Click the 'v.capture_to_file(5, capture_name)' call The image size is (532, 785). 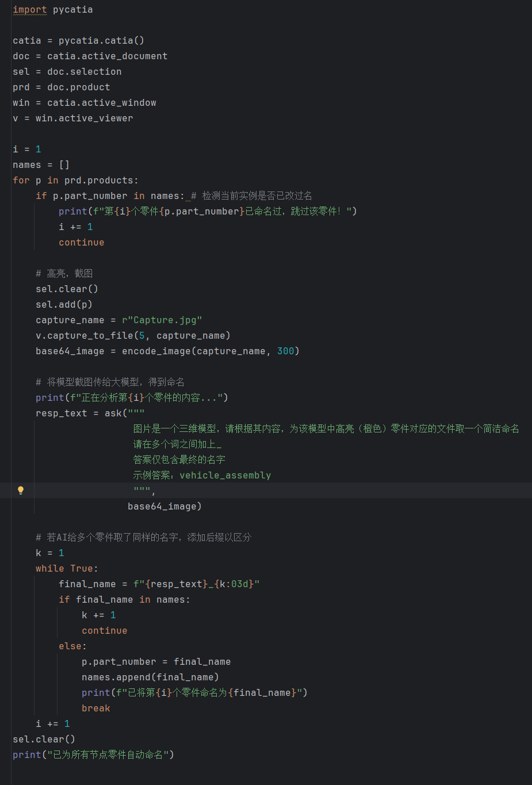point(133,336)
